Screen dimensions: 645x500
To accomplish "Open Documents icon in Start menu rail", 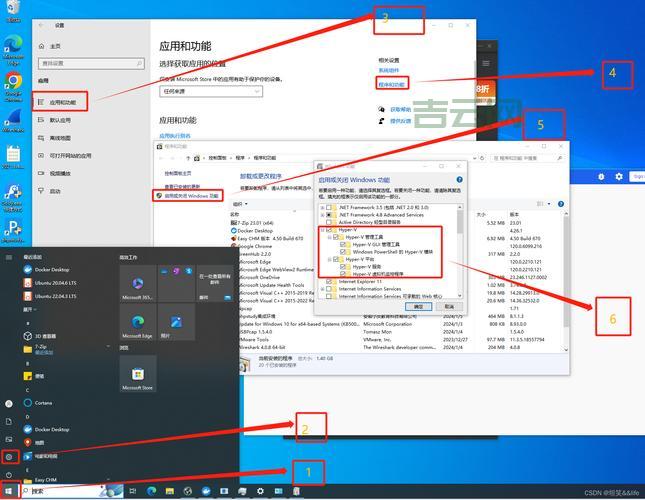I will [9, 421].
